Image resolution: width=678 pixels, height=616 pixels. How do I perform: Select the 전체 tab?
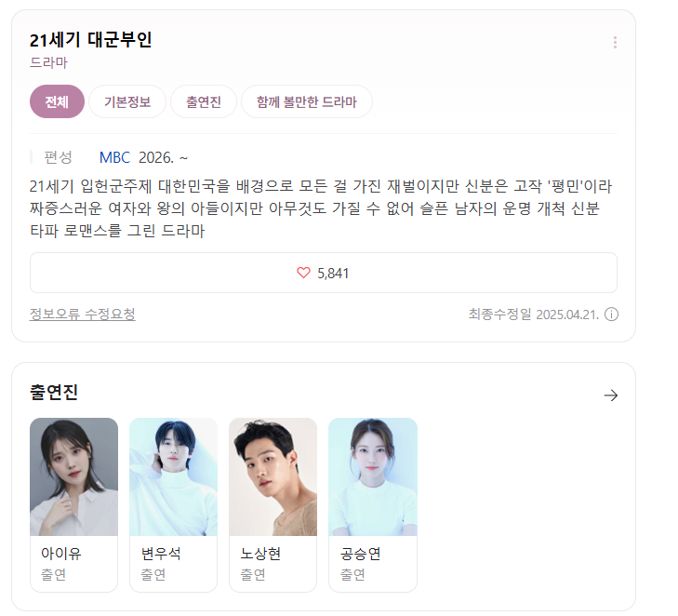point(57,101)
